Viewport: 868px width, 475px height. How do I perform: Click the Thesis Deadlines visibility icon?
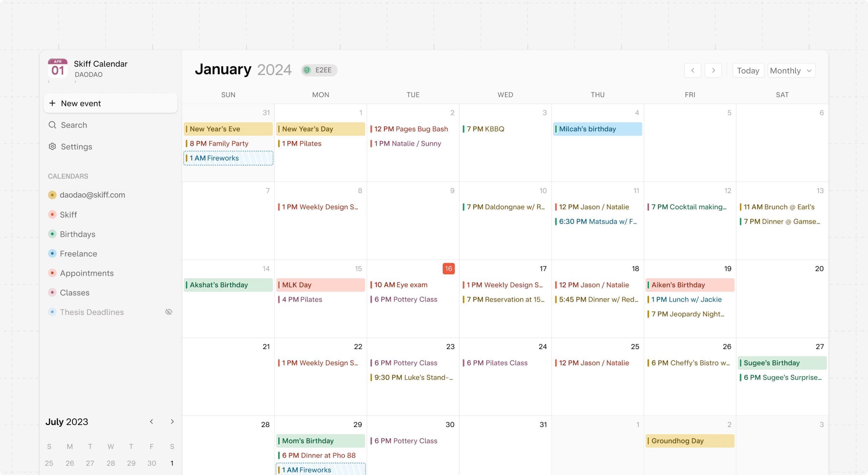tap(168, 312)
